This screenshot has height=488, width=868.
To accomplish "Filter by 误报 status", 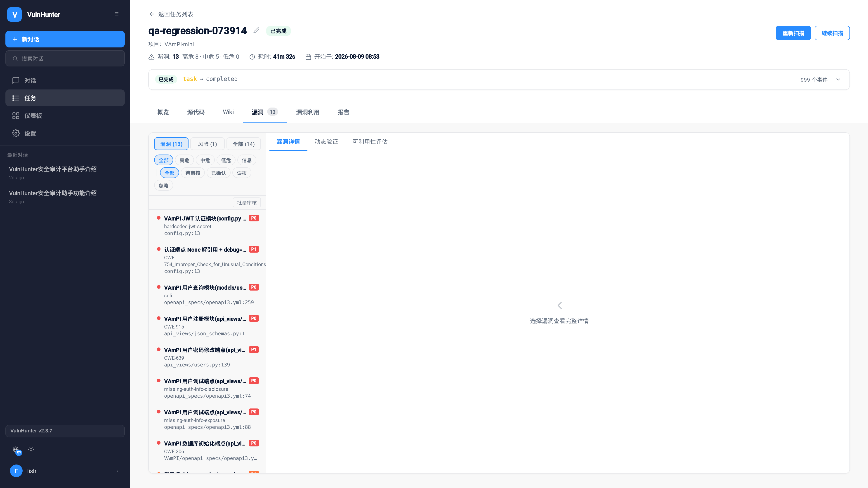I will pos(242,173).
